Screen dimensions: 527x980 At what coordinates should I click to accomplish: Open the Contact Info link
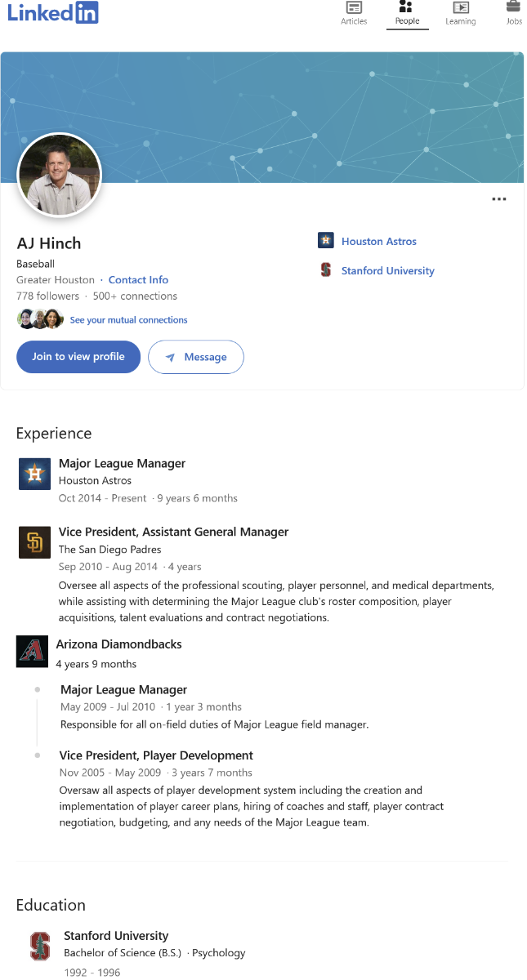138,280
